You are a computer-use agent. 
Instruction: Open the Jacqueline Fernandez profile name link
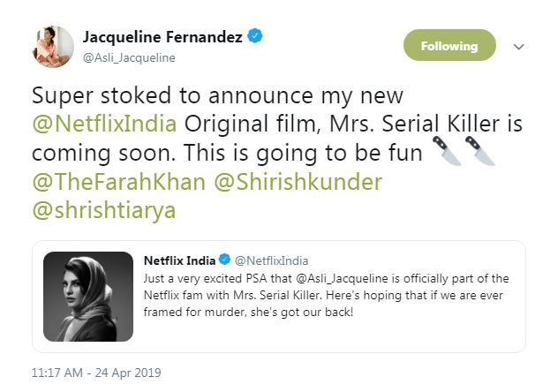163,38
